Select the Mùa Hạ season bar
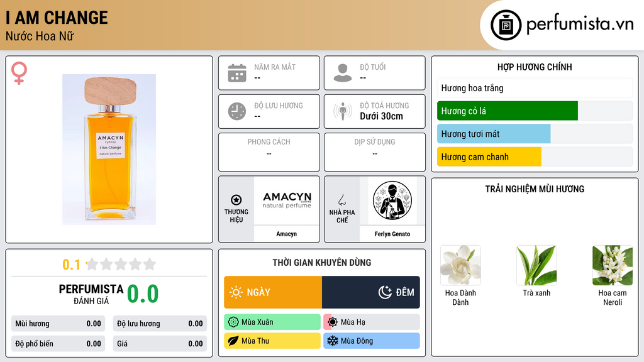Viewport: 644px width, 362px height. point(372,322)
